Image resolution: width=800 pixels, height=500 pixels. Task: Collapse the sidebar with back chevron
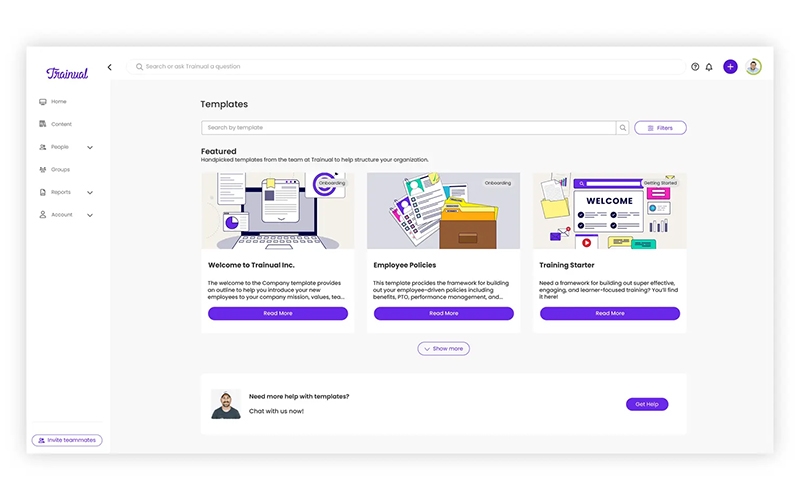[110, 67]
